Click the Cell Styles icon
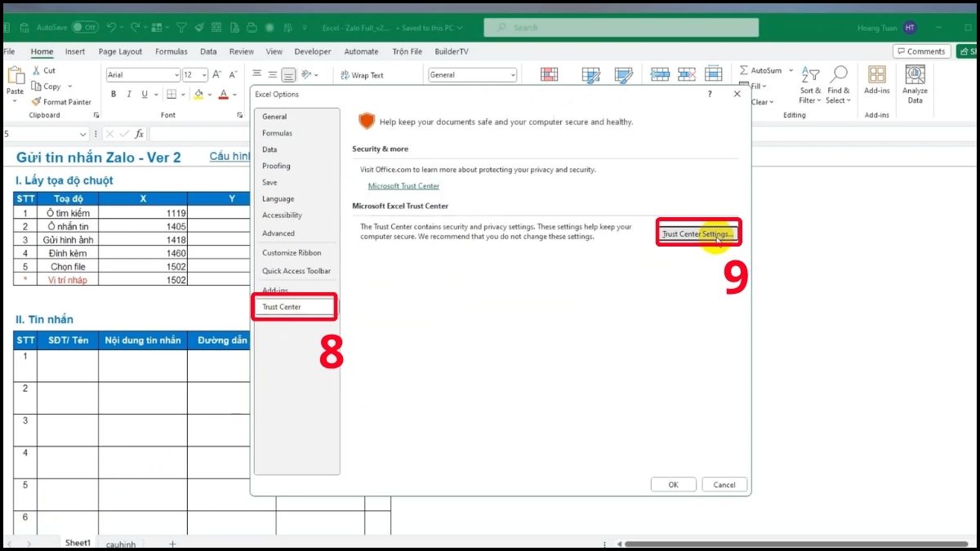Screen dimensions: 980x551 click(x=624, y=75)
